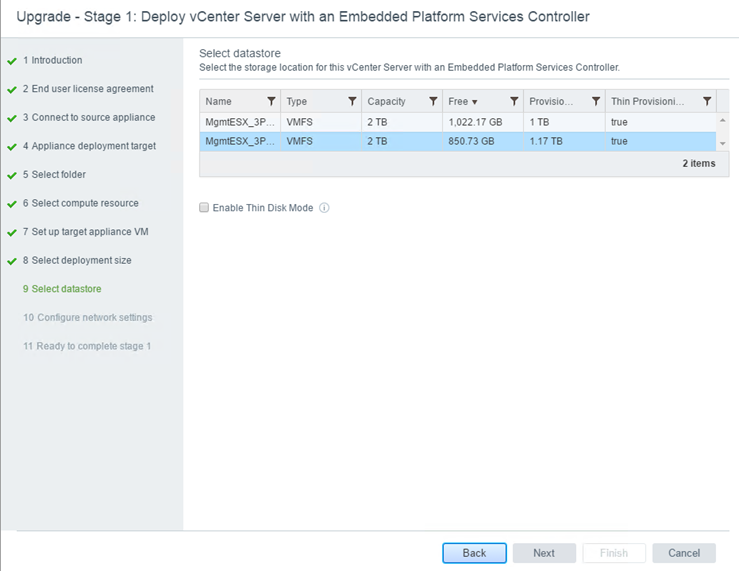Go to step 3 Connect to source appliance

pyautogui.click(x=89, y=117)
